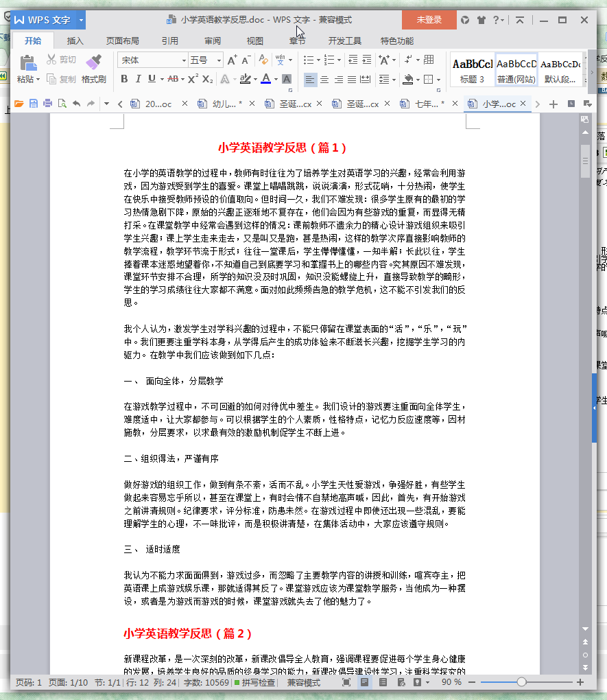This screenshot has height=700, width=607.
Task: Open the 引用 ribbon tab
Action: (169, 41)
